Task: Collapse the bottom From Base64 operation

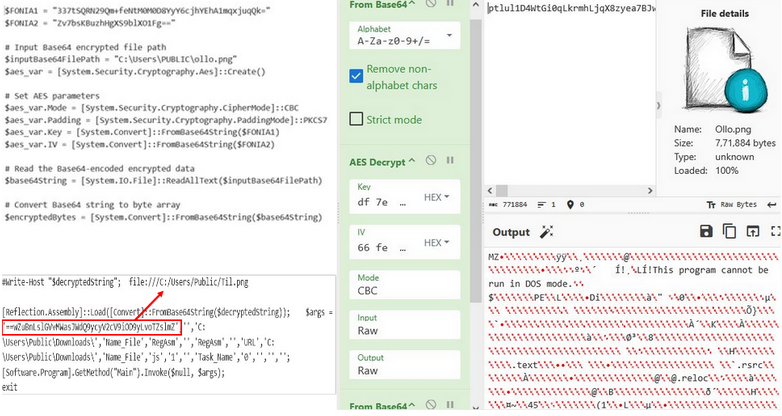Action: [412, 406]
